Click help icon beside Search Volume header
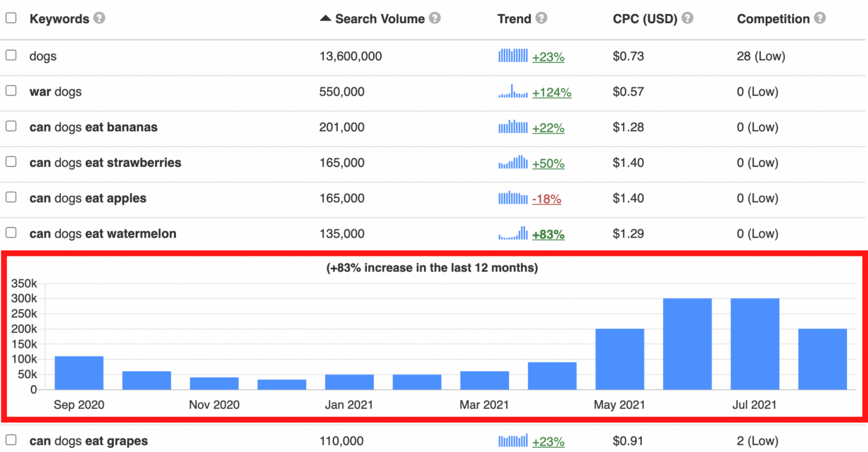868x452 pixels. click(435, 18)
